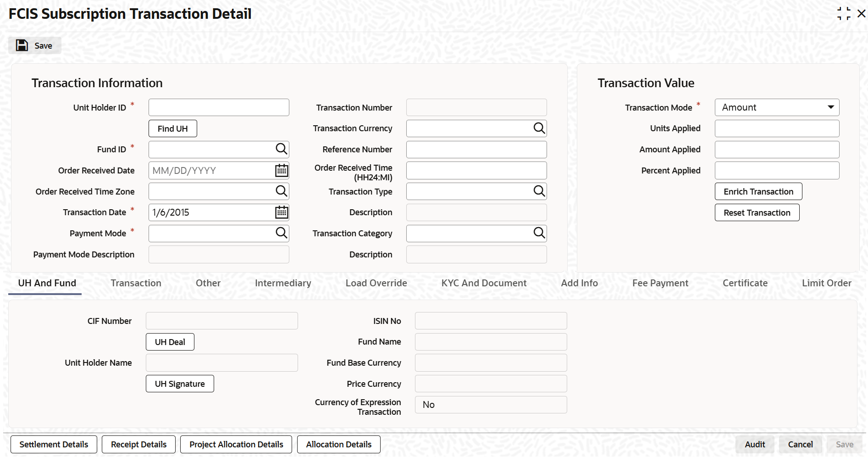
Task: Collapse the window with the minimize-screen icon
Action: click(844, 14)
